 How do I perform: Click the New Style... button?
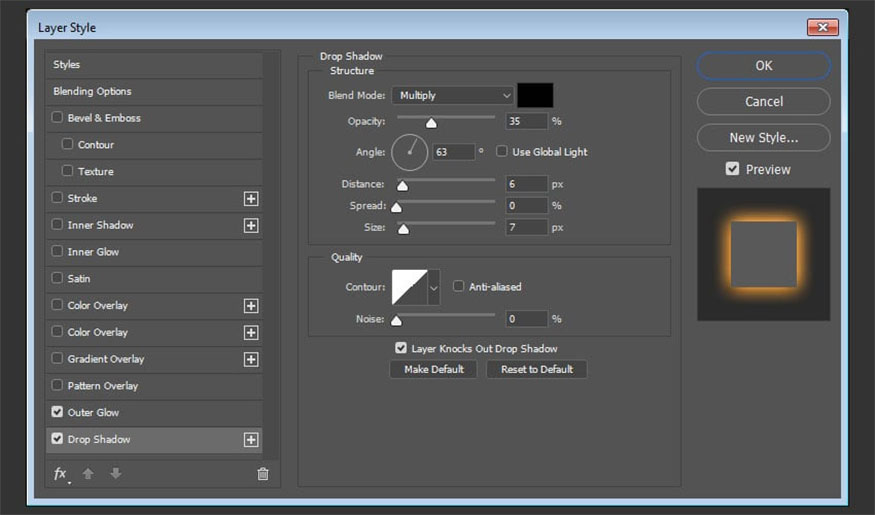point(763,137)
